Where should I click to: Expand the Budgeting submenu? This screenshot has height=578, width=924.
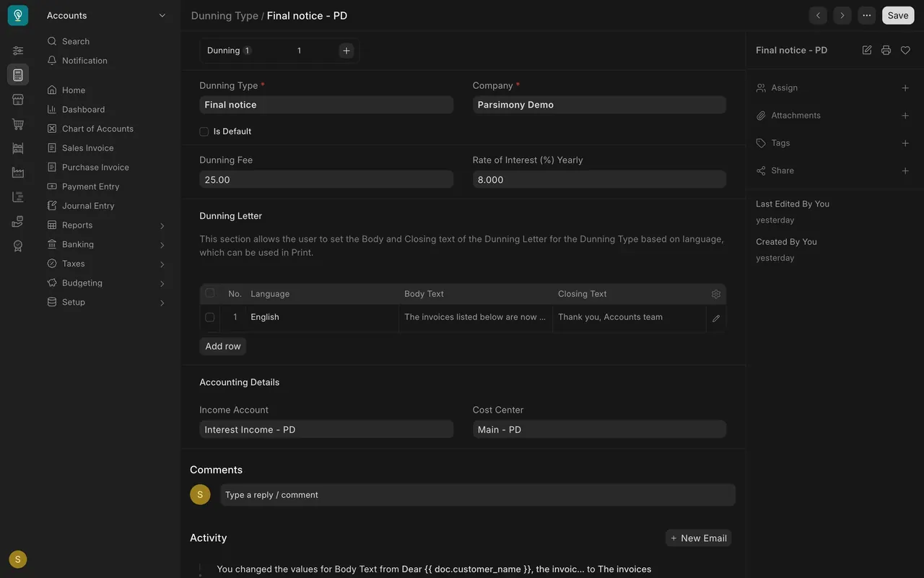click(162, 283)
